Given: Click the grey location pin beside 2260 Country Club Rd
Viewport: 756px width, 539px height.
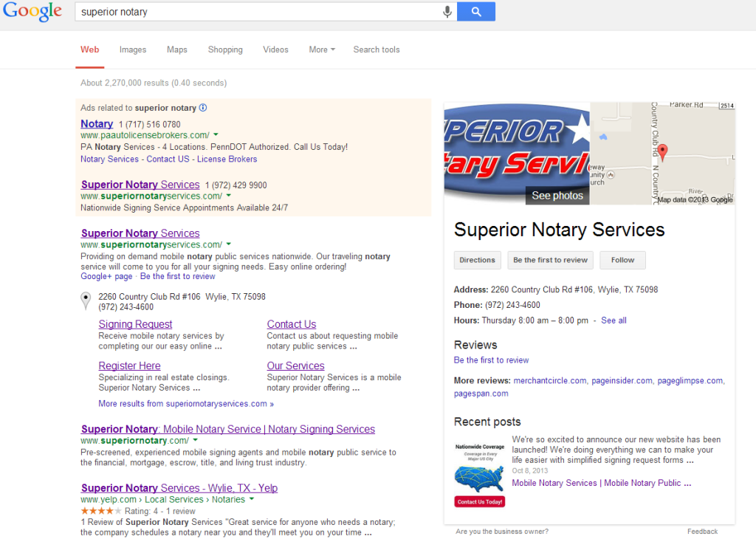Looking at the screenshot, I should 86,301.
